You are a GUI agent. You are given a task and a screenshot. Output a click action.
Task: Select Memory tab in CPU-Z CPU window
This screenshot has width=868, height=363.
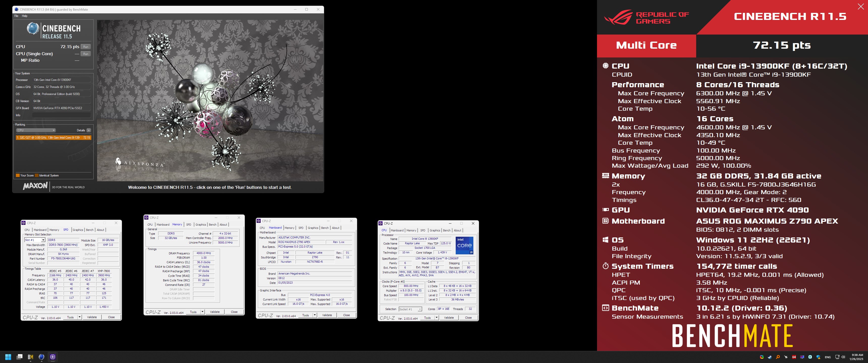pyautogui.click(x=411, y=230)
